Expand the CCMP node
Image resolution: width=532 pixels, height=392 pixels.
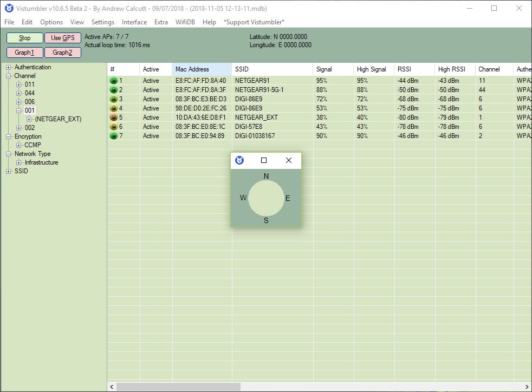click(18, 145)
